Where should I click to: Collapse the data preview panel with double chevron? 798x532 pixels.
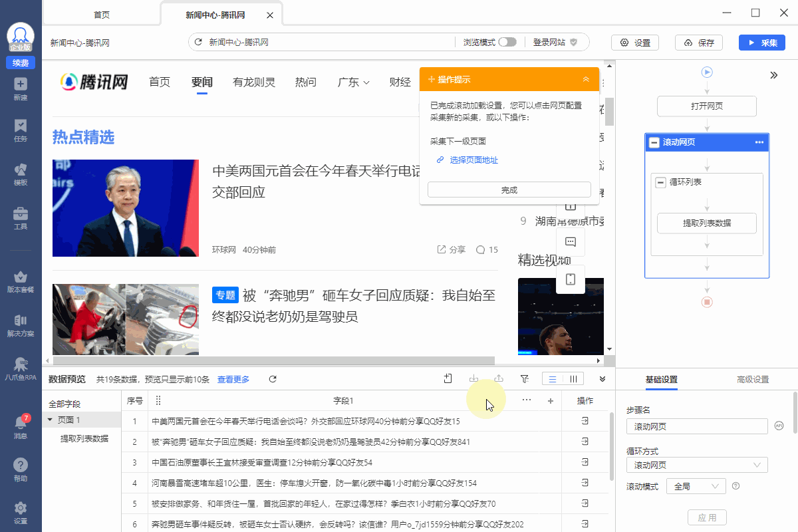pos(602,379)
